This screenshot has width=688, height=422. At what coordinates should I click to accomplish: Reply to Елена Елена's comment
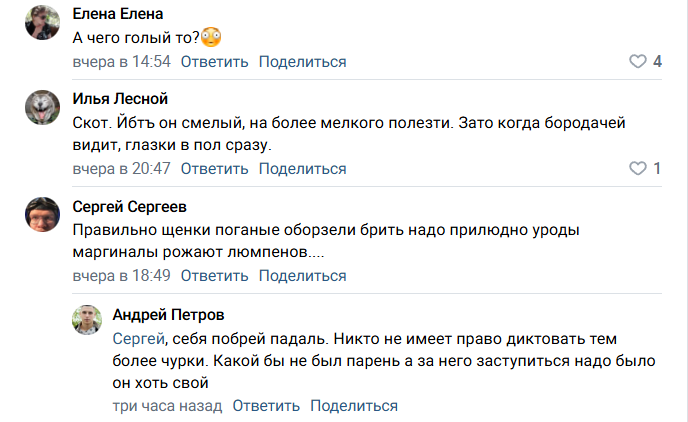(214, 62)
